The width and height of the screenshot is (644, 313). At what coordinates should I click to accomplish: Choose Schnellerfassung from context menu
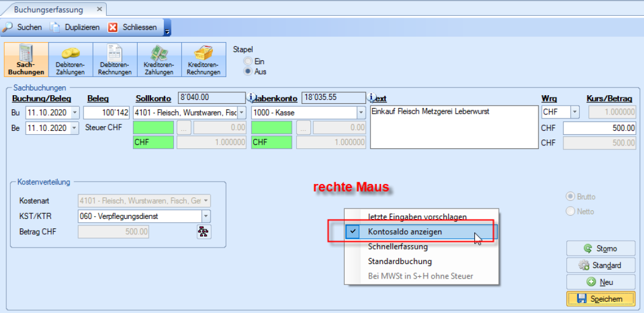tap(421, 247)
